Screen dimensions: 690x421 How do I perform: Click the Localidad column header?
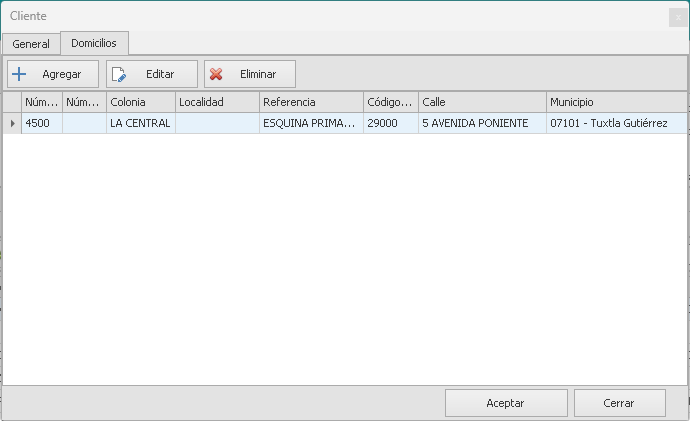216,102
